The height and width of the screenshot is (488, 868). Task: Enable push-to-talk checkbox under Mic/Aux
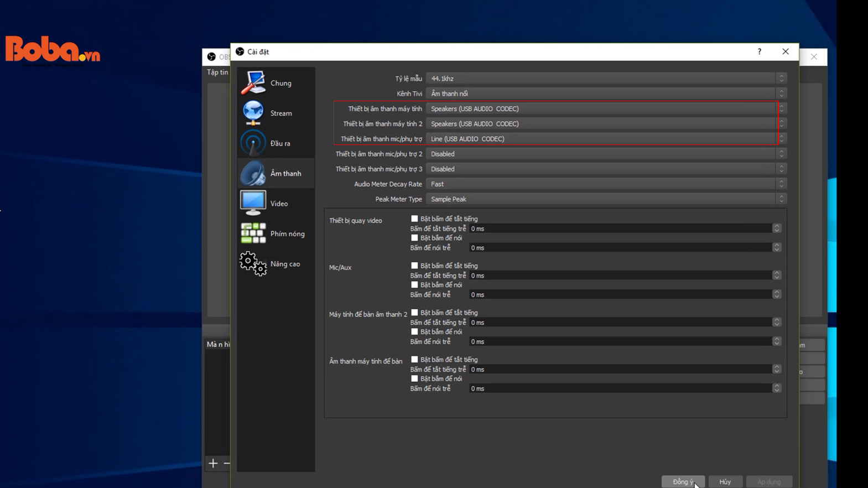414,285
